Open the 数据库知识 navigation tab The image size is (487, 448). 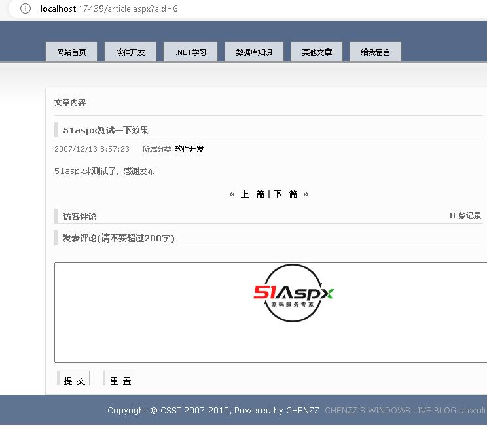[x=254, y=52]
